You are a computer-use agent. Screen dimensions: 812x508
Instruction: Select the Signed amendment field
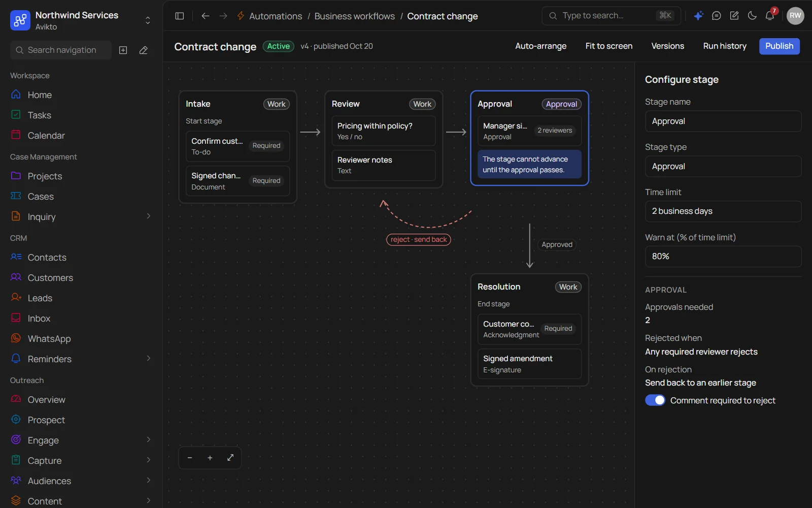529,364
